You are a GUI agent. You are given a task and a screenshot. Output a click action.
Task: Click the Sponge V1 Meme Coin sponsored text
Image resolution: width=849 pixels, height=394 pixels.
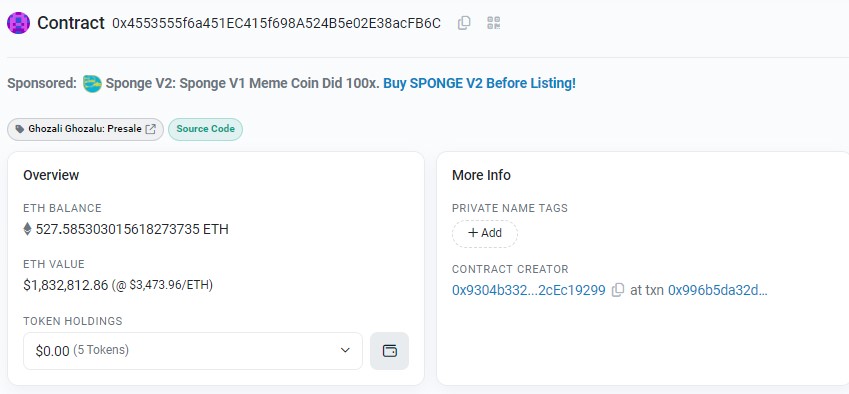tap(243, 83)
